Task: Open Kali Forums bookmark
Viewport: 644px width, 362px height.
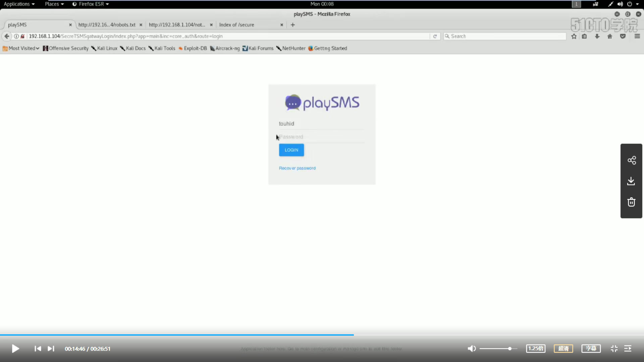Action: [258, 48]
